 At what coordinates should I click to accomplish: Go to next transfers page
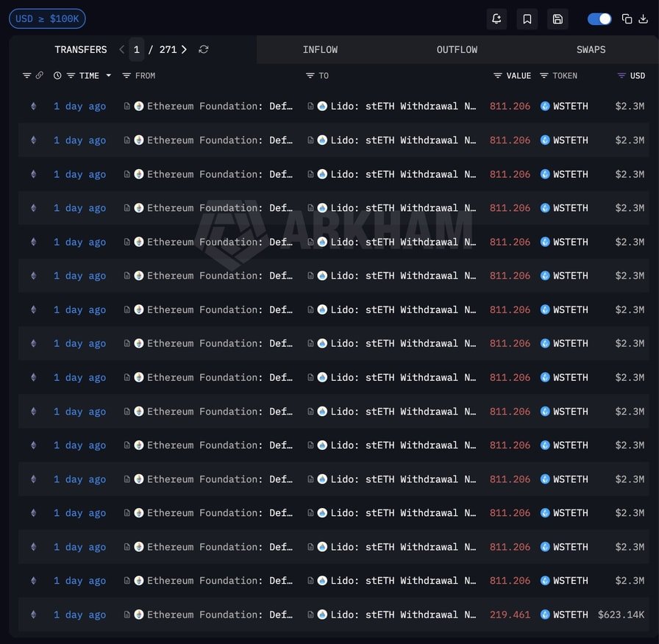point(184,49)
